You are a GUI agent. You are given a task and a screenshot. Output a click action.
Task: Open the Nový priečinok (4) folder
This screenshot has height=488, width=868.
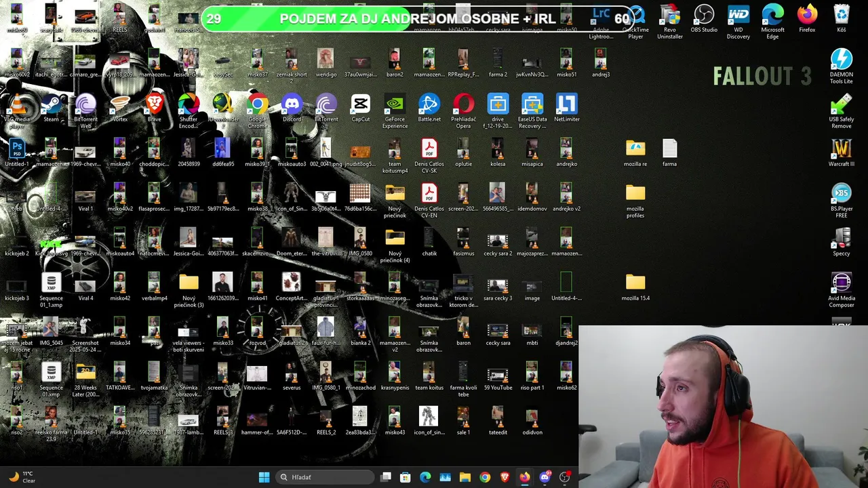coord(395,245)
